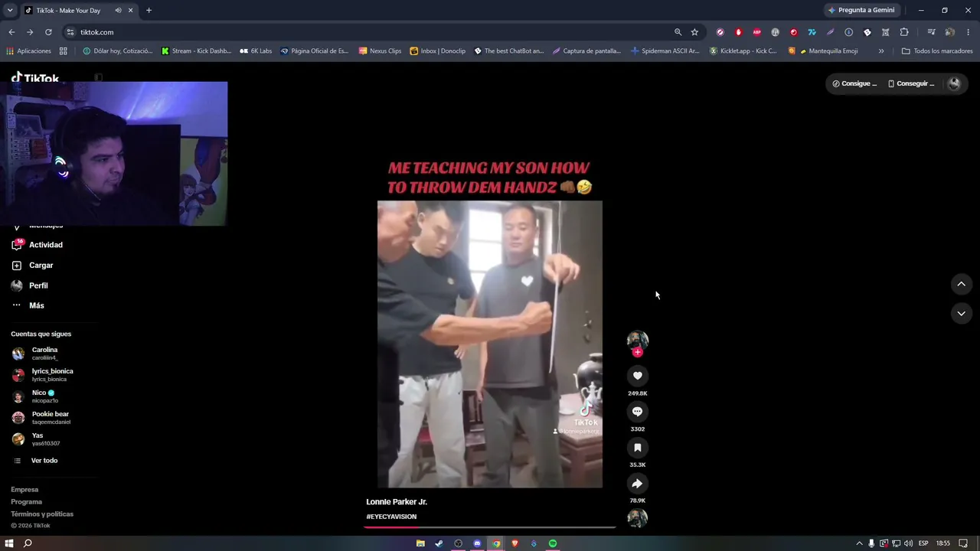Like the video with the heart icon
The width and height of the screenshot is (980, 551).
pos(637,376)
